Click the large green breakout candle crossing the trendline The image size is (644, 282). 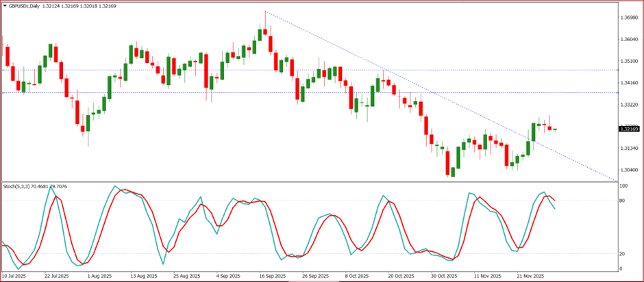pyautogui.click(x=534, y=131)
